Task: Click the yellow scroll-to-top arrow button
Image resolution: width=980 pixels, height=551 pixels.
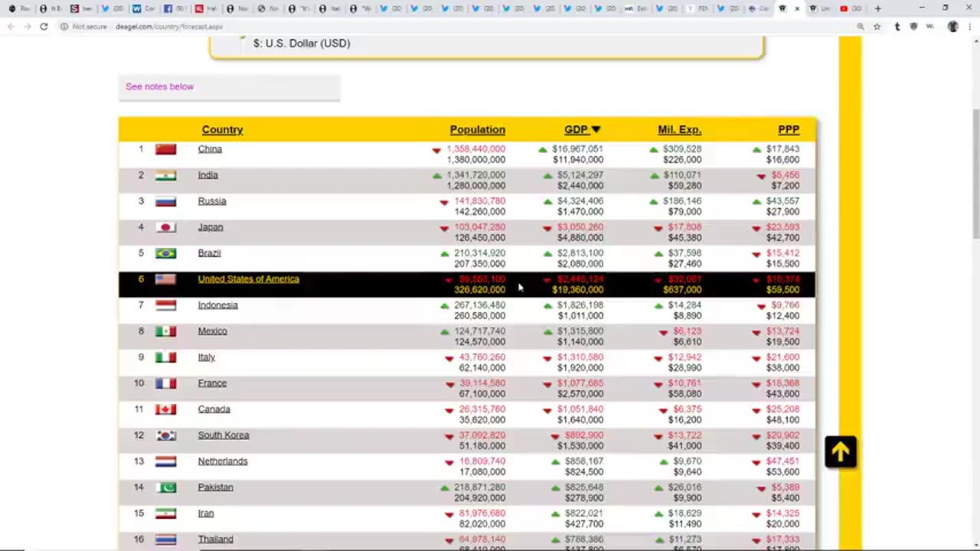Action: (841, 452)
